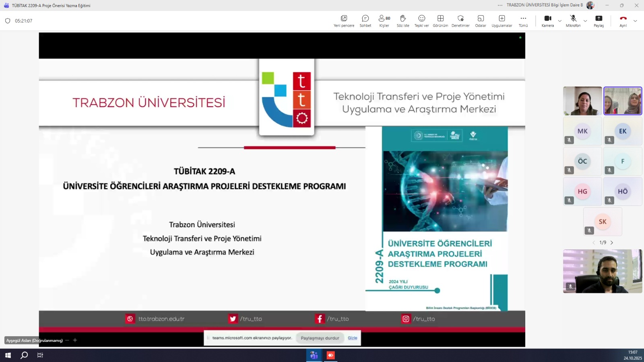Open the Denetimler controls
The height and width of the screenshot is (362, 644).
click(460, 21)
